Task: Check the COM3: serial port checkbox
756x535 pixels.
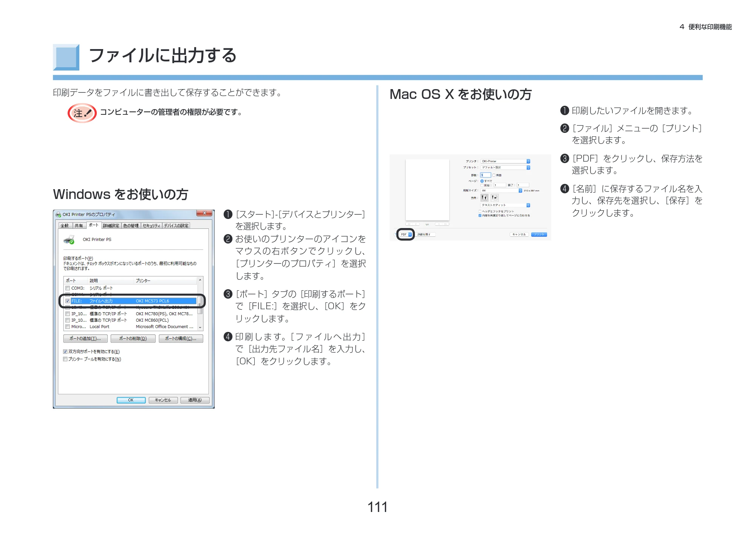Action: pos(68,288)
